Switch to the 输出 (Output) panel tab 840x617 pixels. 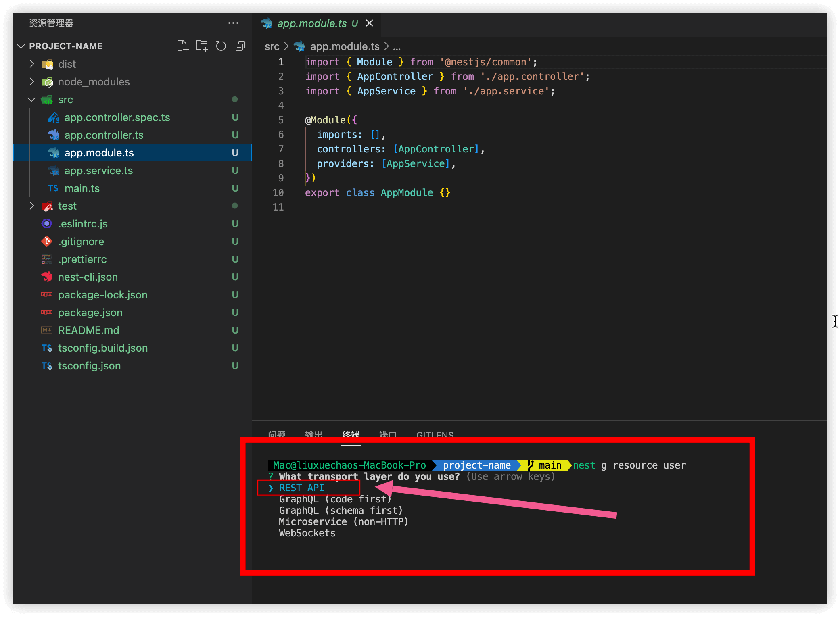click(314, 435)
